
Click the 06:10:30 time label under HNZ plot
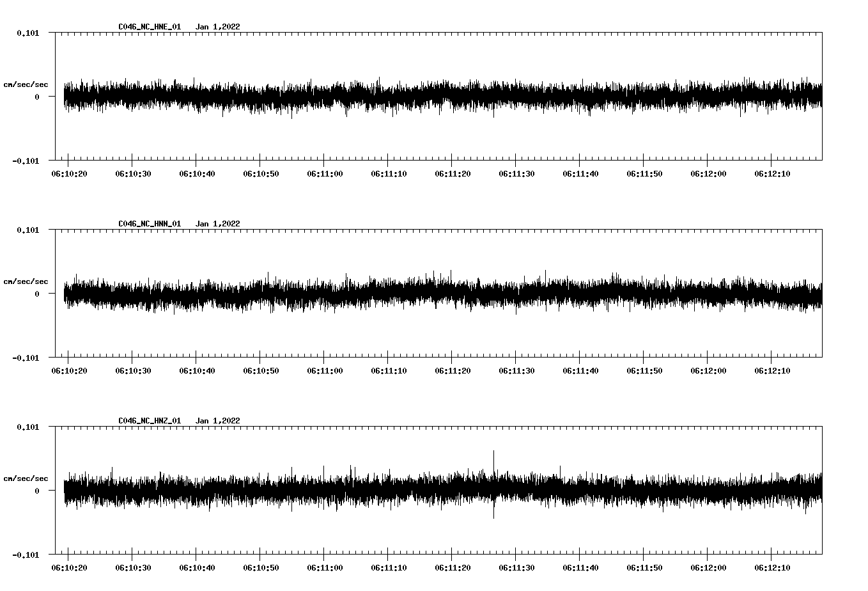pos(133,568)
